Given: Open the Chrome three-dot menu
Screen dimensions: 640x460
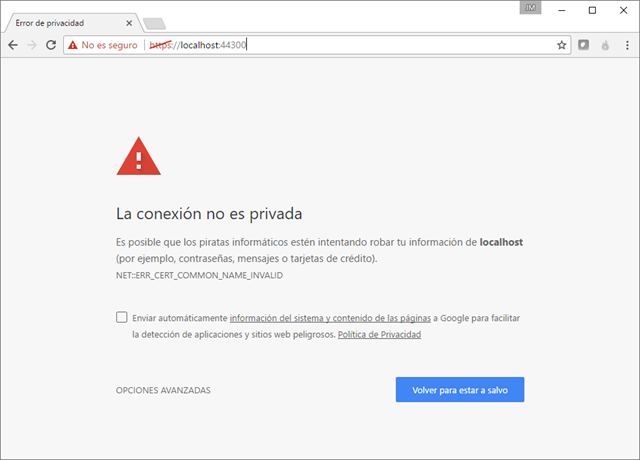Looking at the screenshot, I should [626, 45].
